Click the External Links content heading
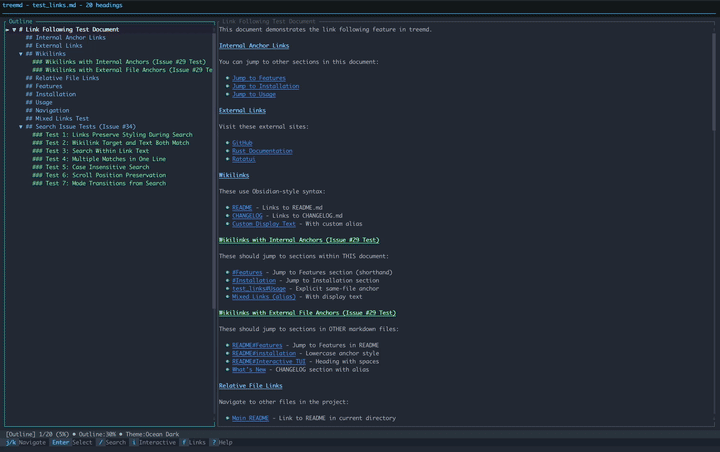The image size is (720, 452). (x=242, y=111)
